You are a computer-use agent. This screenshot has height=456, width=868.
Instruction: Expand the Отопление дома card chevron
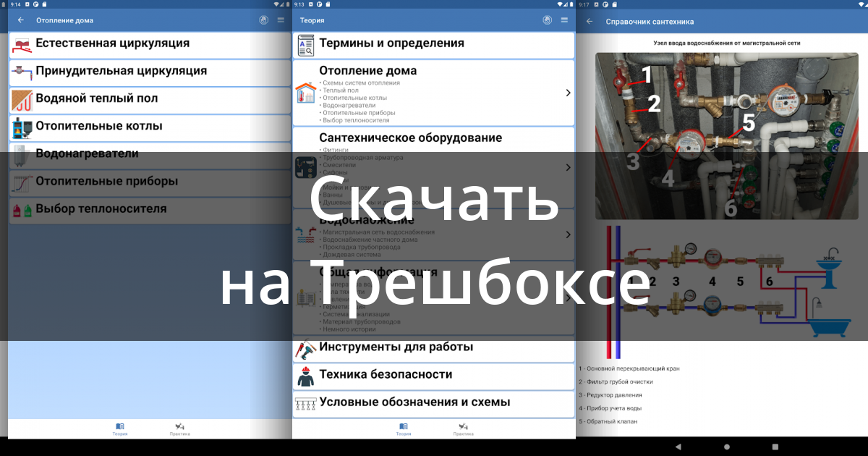(x=568, y=93)
